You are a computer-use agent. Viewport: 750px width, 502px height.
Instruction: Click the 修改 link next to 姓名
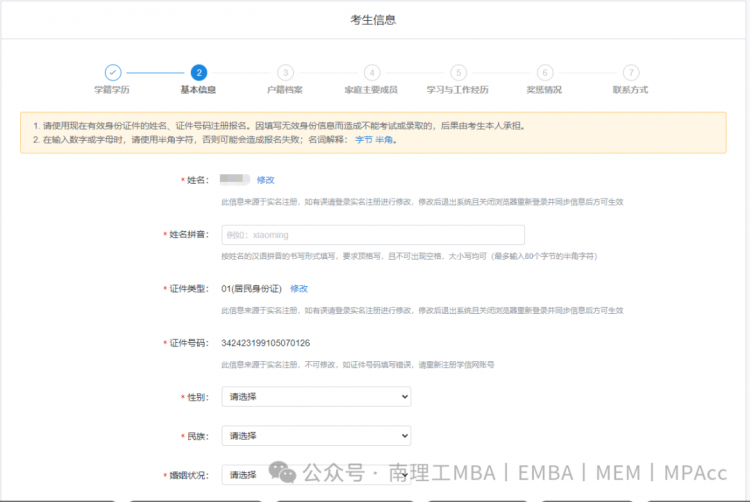[x=265, y=180]
